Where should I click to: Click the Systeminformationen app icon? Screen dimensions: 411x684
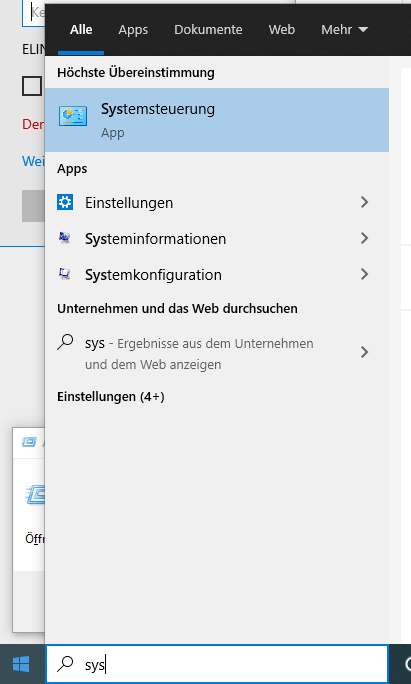[65, 238]
